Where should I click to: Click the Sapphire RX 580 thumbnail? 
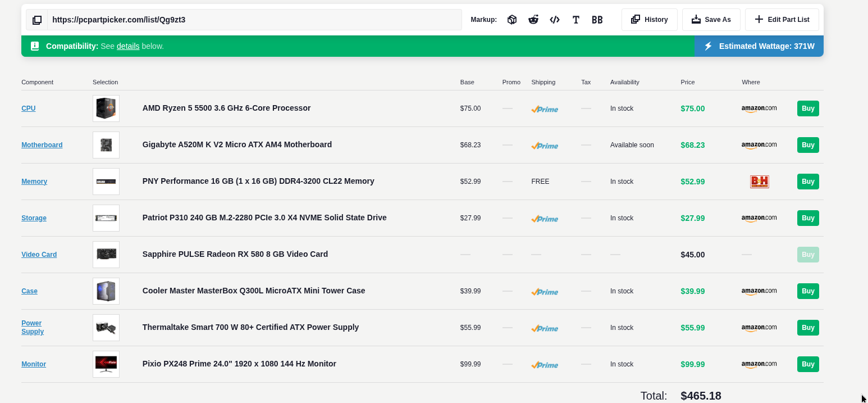[106, 255]
